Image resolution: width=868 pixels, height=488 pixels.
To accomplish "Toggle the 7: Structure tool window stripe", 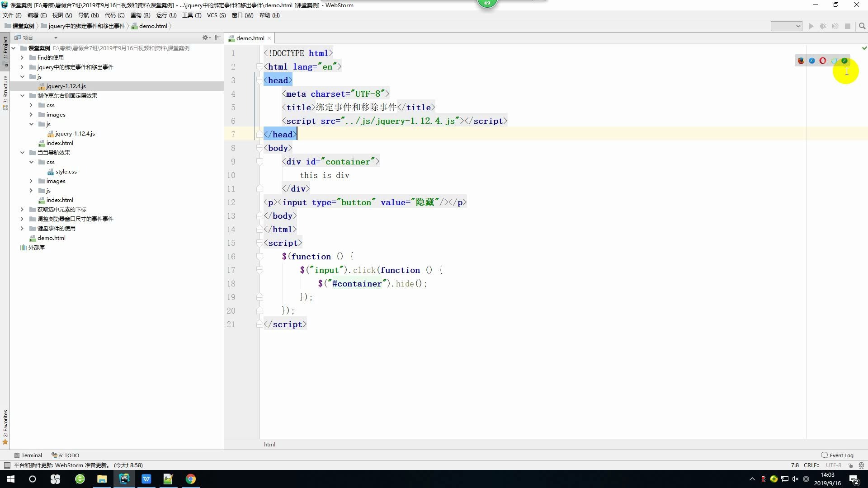I will [x=5, y=90].
